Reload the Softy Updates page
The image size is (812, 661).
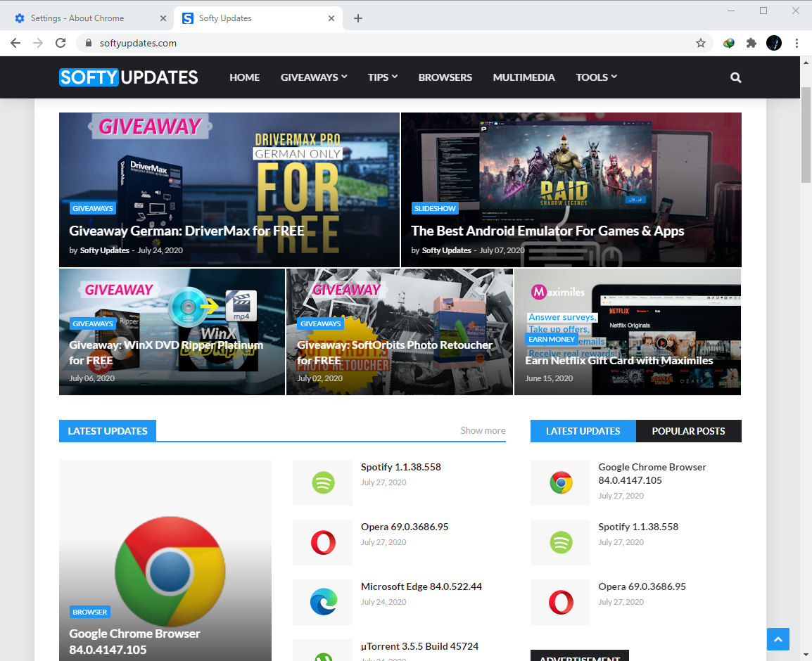(61, 43)
